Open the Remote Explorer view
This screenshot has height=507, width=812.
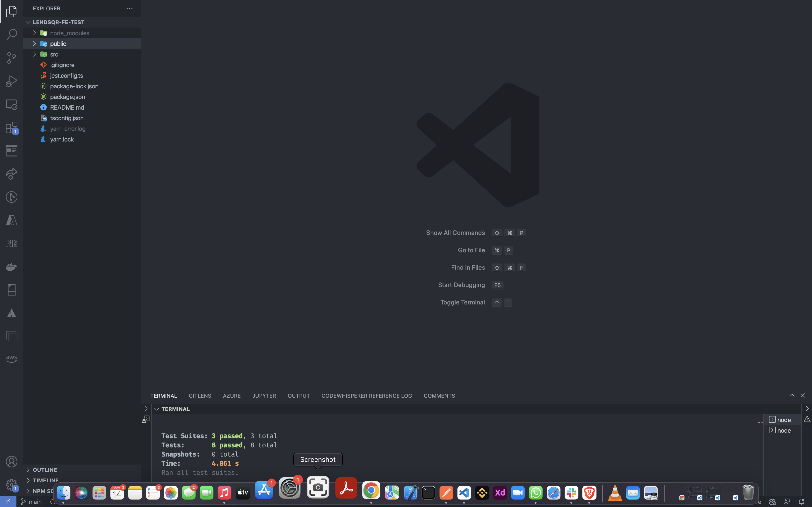click(11, 104)
